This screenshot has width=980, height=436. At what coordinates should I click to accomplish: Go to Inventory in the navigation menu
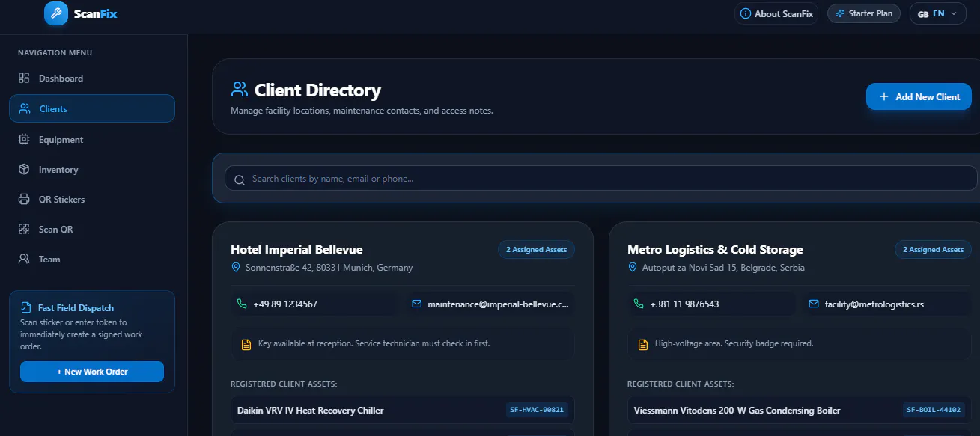click(92, 170)
